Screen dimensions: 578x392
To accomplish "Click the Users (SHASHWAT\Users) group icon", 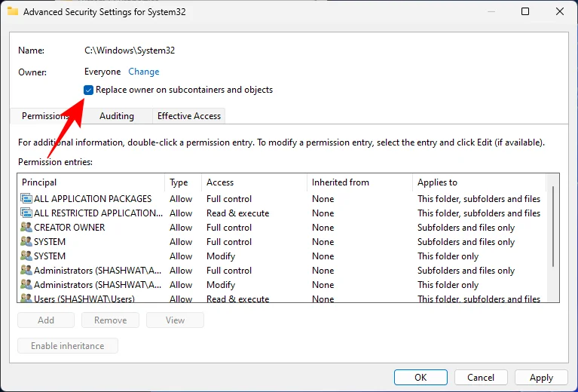I will point(26,298).
